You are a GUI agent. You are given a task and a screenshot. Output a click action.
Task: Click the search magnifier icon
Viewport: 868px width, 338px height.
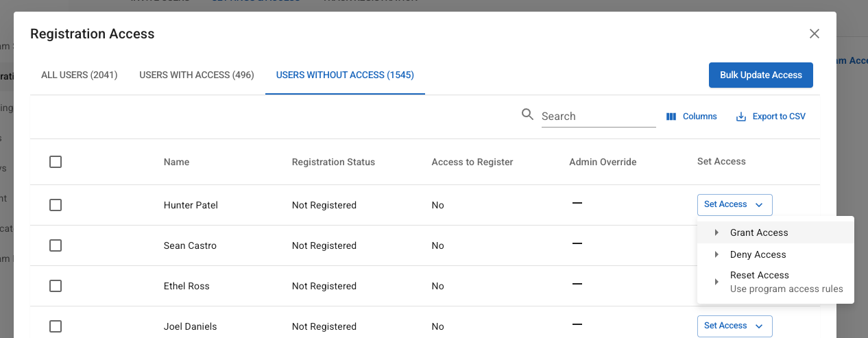pos(527,114)
